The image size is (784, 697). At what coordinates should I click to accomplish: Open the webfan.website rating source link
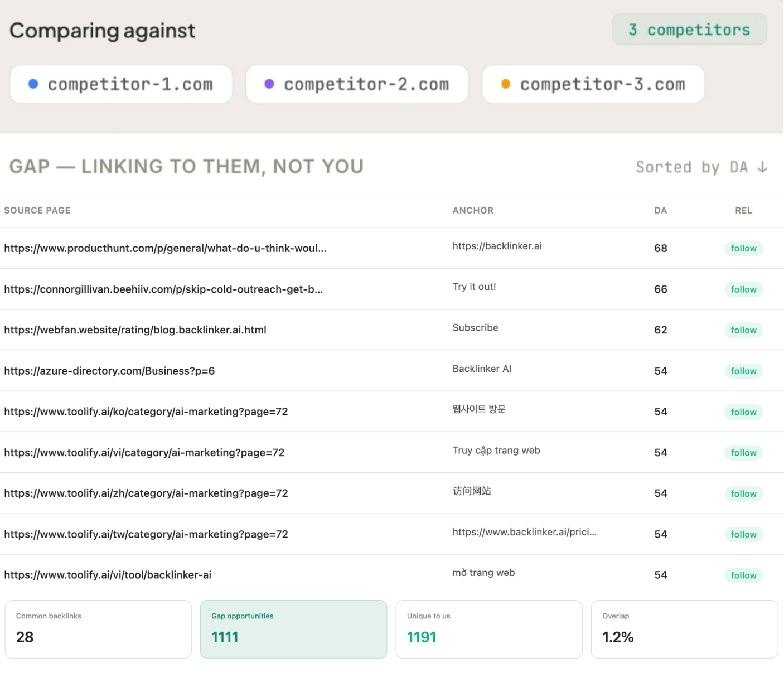point(135,330)
